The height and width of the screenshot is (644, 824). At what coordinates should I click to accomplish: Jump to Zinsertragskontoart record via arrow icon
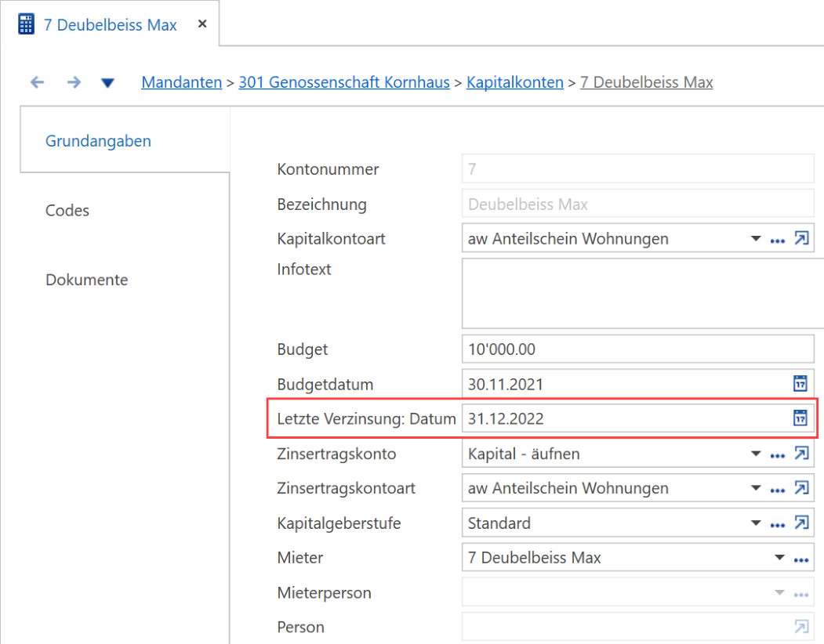tap(801, 488)
